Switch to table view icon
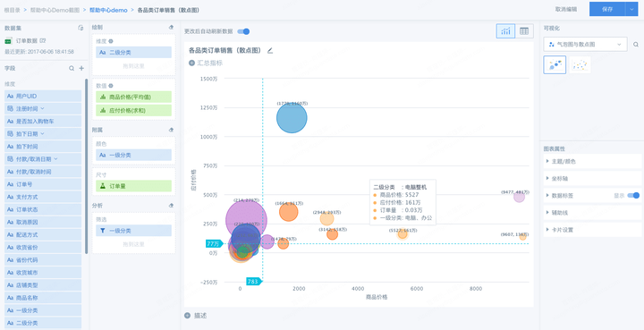Image resolution: width=644 pixels, height=330 pixels. point(524,31)
